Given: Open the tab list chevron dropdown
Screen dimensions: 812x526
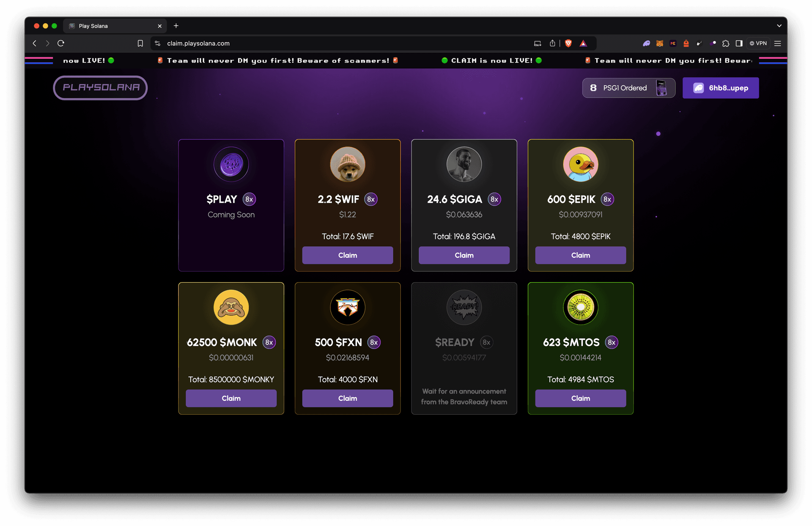Looking at the screenshot, I should tap(779, 26).
